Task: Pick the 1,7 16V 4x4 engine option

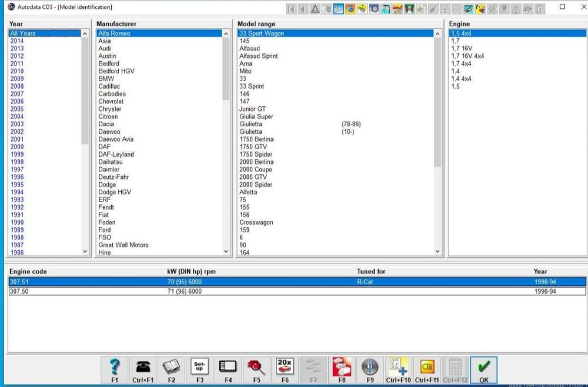Action: tap(467, 56)
